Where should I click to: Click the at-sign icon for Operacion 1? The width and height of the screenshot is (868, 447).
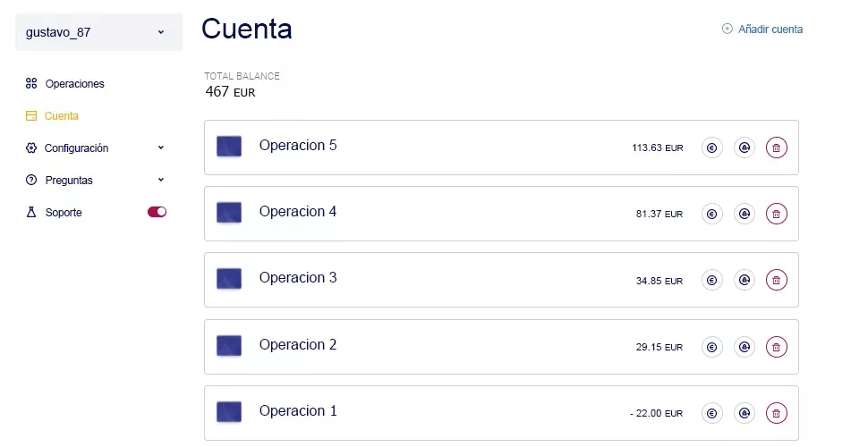pyautogui.click(x=744, y=413)
